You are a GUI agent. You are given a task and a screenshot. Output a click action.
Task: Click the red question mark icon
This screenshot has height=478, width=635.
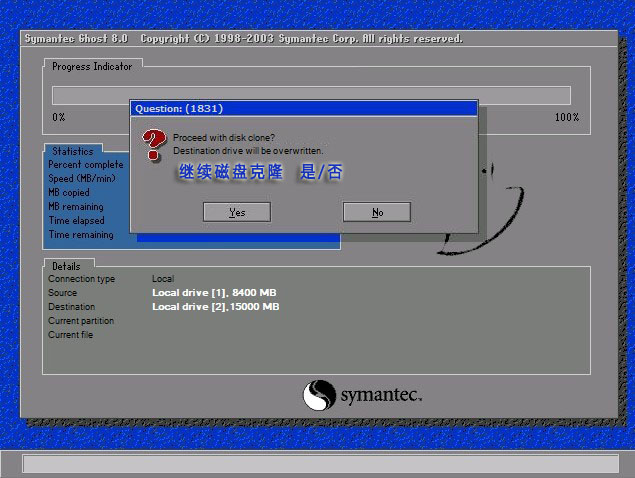(x=152, y=146)
